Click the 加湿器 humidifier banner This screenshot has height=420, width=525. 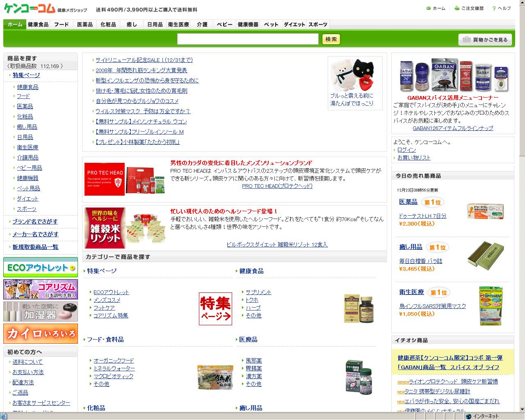pyautogui.click(x=41, y=312)
